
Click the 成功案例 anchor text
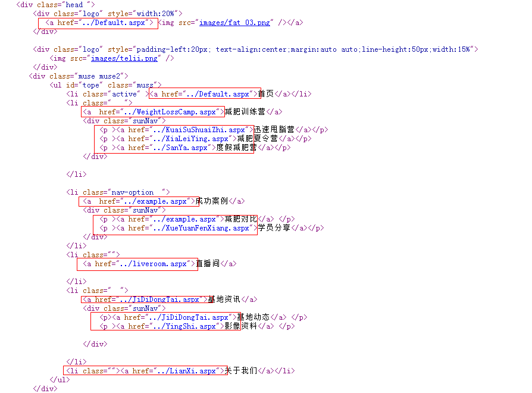pos(212,201)
